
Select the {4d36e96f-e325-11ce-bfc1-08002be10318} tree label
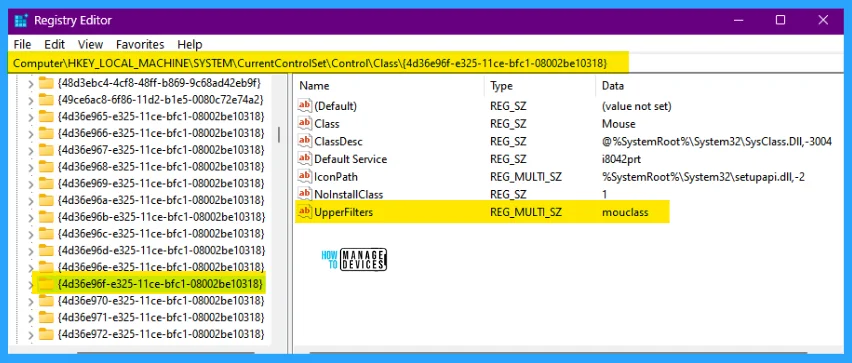click(x=160, y=284)
